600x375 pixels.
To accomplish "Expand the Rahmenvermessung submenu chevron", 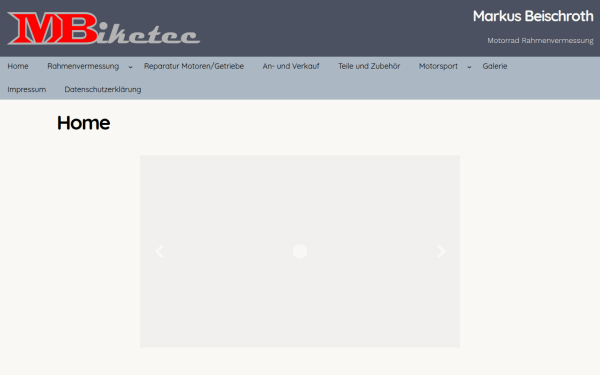I will point(130,67).
